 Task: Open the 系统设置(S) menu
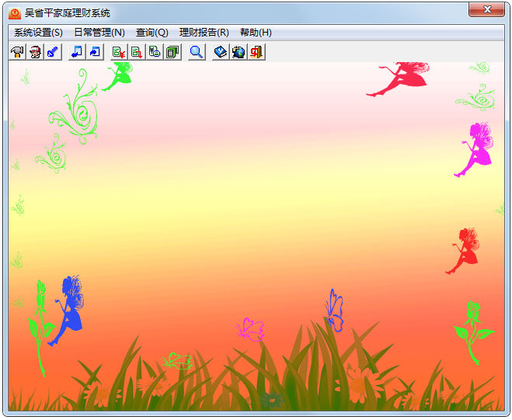coord(38,33)
